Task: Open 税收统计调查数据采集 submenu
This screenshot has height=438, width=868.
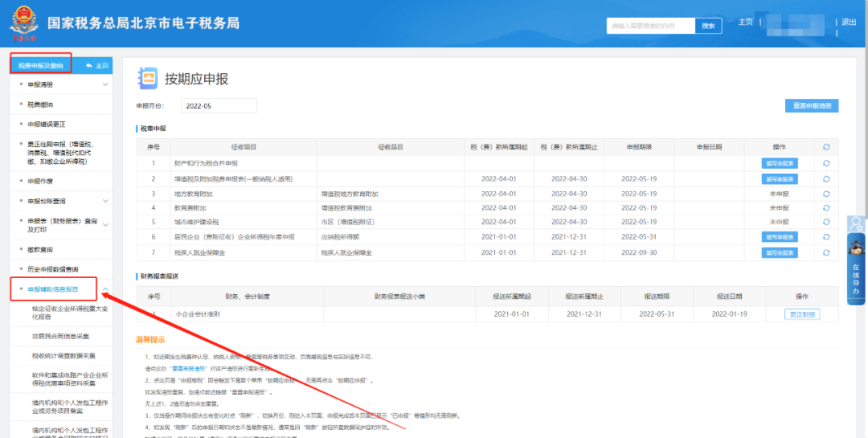Action: 63,355
